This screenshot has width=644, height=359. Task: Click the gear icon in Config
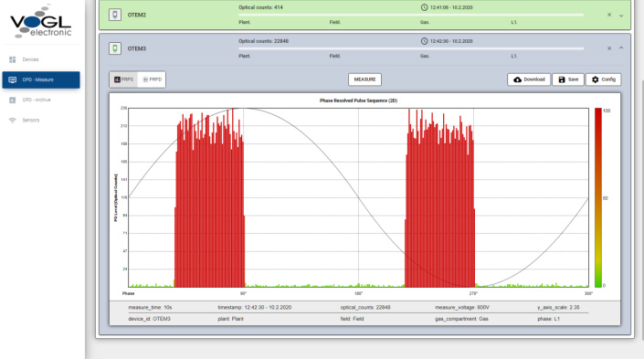coord(595,79)
